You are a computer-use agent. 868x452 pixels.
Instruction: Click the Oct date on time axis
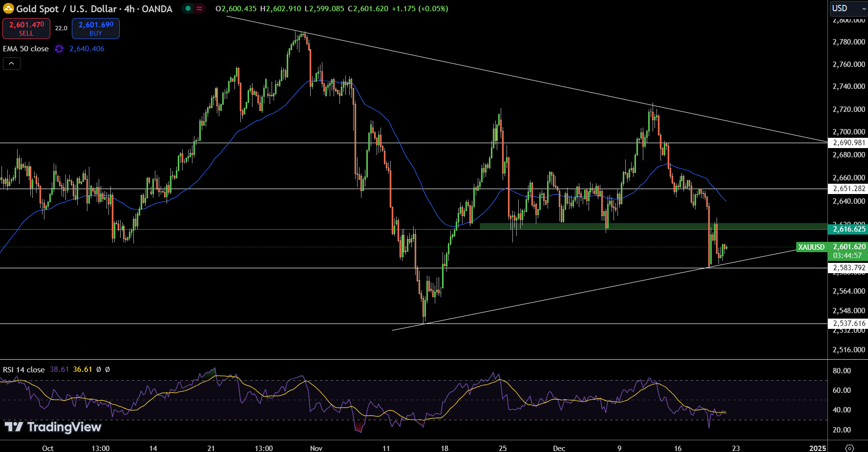click(48, 448)
